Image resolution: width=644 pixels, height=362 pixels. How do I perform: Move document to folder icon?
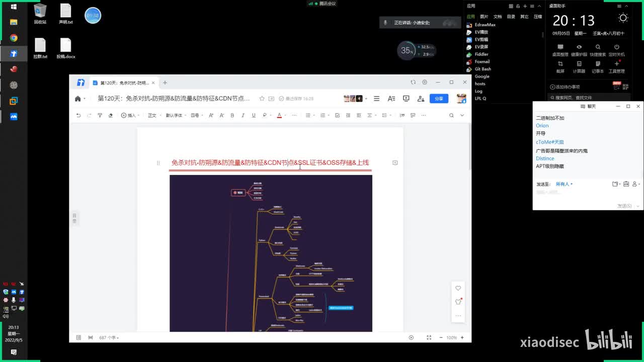(272, 99)
